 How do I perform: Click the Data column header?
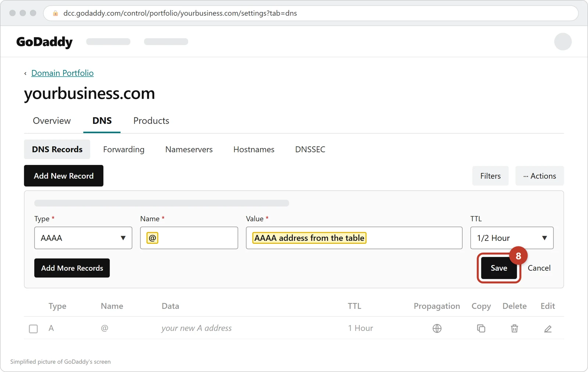click(x=171, y=306)
